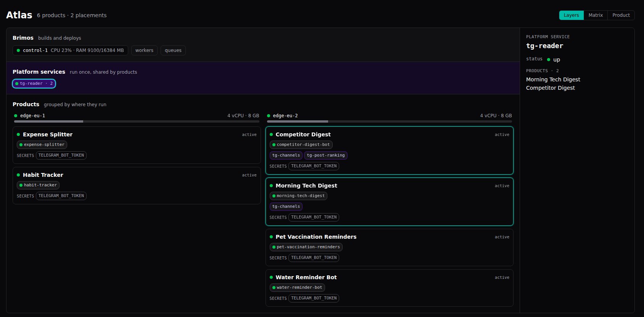
Task: Open the workers chip under Brimos
Action: (x=144, y=50)
